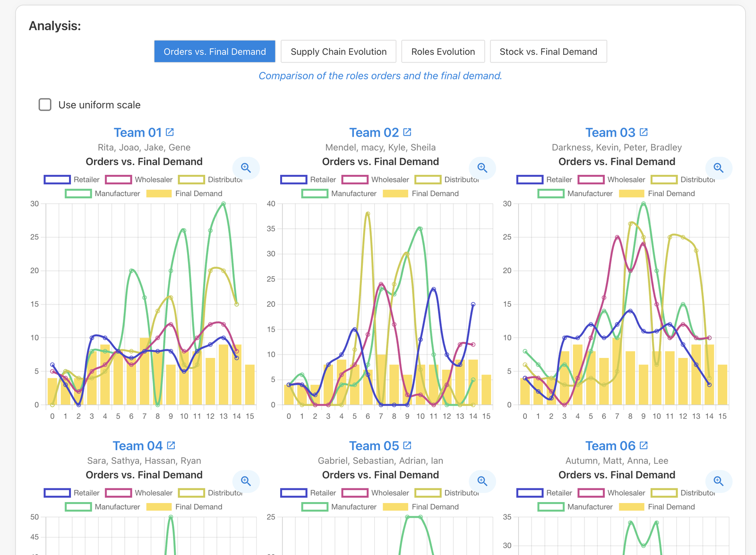756x555 pixels.
Task: Click the 'Rita, Joao, Jake, Gene' member names
Action: point(144,147)
